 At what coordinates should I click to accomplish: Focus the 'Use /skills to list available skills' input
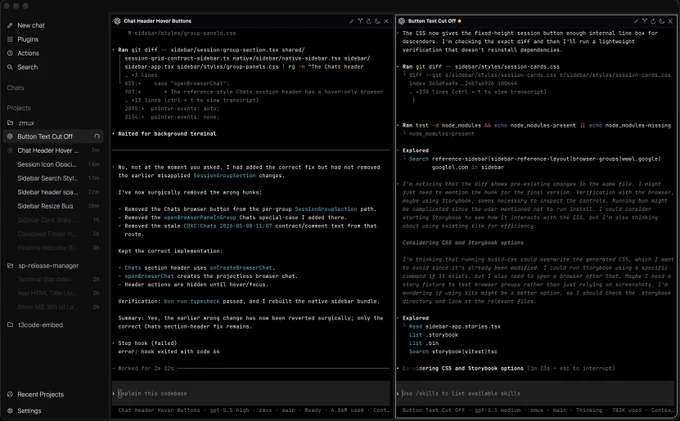pos(536,394)
